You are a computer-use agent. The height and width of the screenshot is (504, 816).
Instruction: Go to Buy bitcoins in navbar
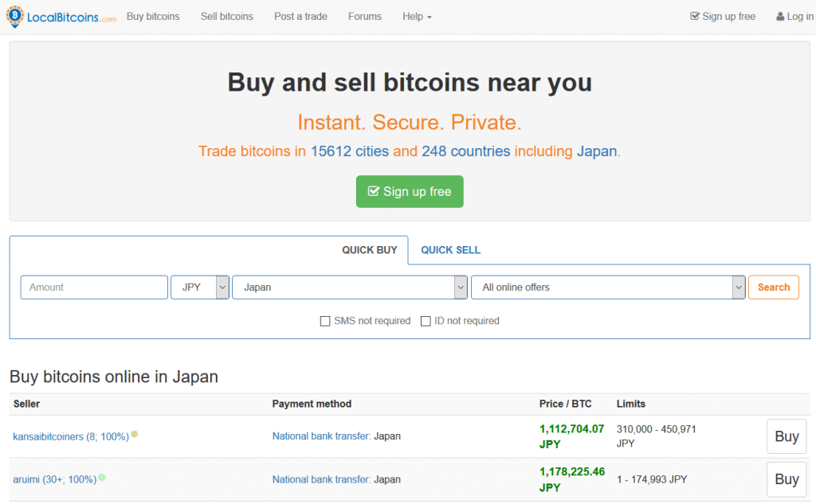tap(153, 16)
